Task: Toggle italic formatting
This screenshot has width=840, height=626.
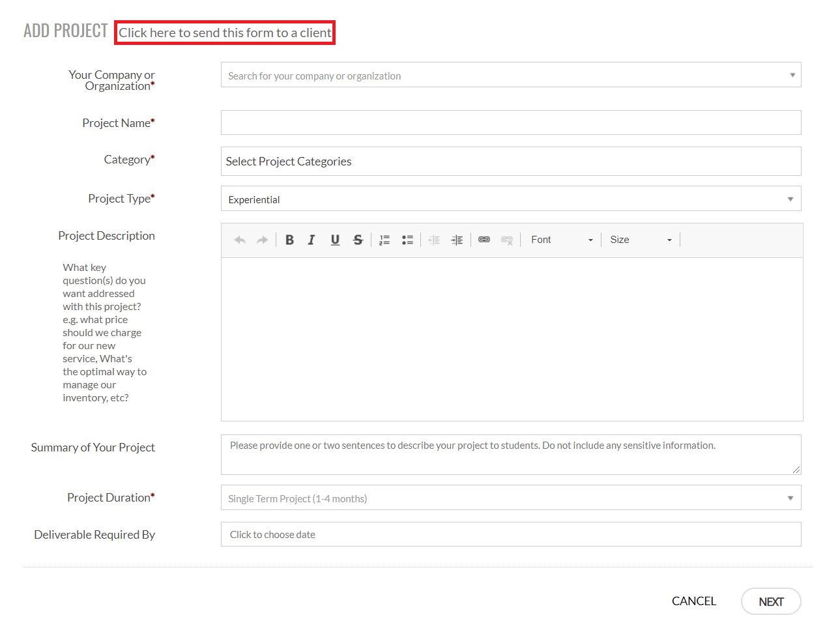Action: tap(311, 240)
